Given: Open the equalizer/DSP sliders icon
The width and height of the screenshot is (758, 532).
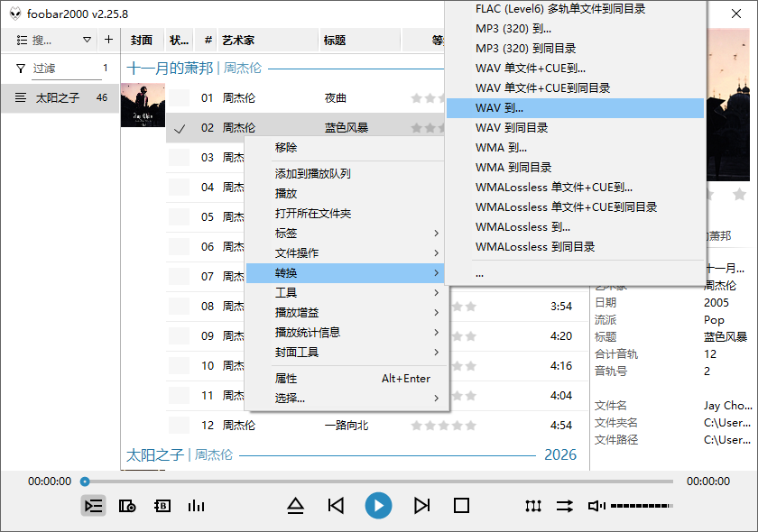Looking at the screenshot, I should [532, 506].
